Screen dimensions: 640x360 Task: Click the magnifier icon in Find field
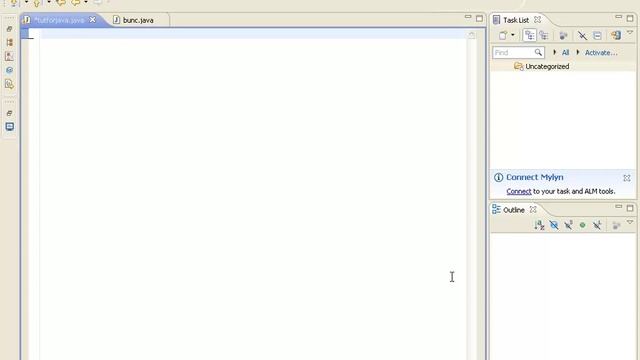[x=538, y=52]
